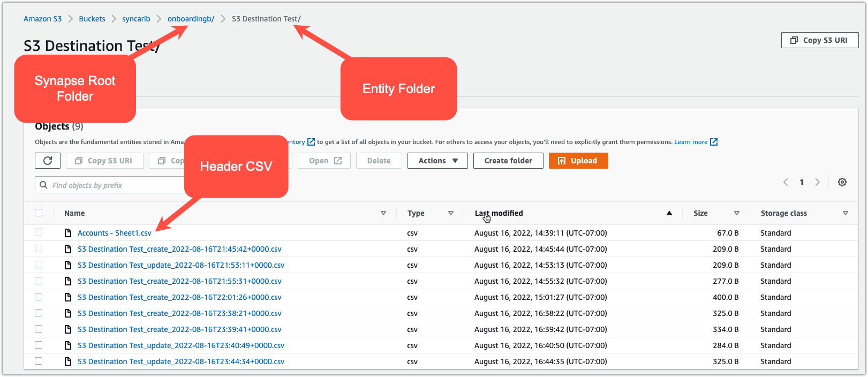
Task: Open S3 Destination Test_update_2022-08-16T23:44:34+0000.csv
Action: pyautogui.click(x=181, y=361)
